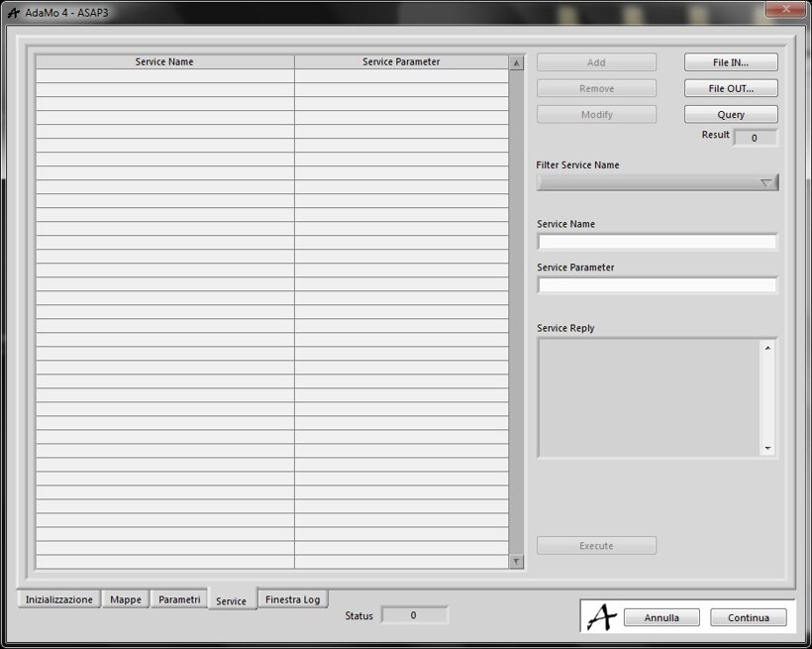Image resolution: width=812 pixels, height=649 pixels.
Task: Click the AdaMo logo icon near Annulla
Action: click(601, 616)
